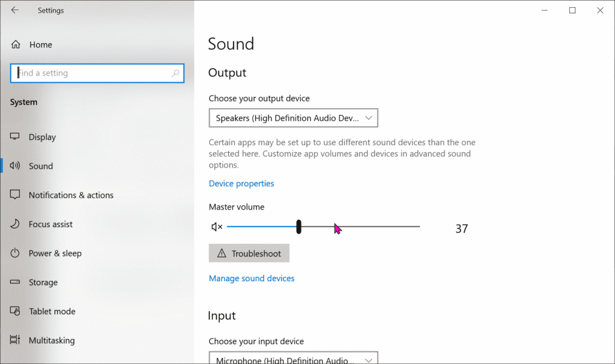
Task: Navigate to Home from the sidebar
Action: pos(40,44)
